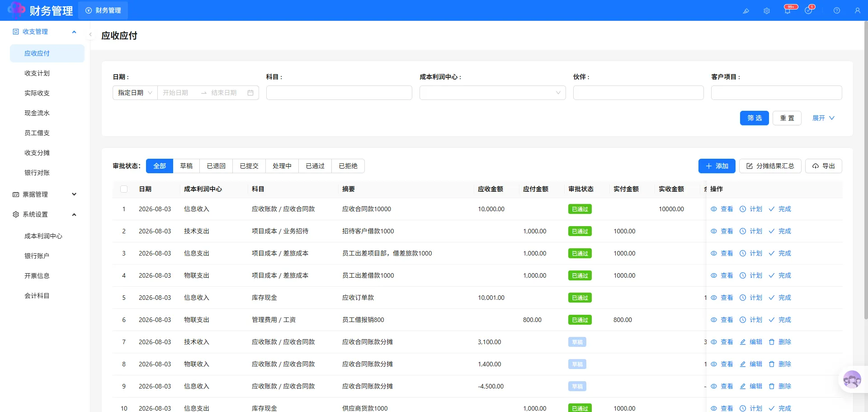Open 现金流水 in the sidebar

click(x=47, y=113)
